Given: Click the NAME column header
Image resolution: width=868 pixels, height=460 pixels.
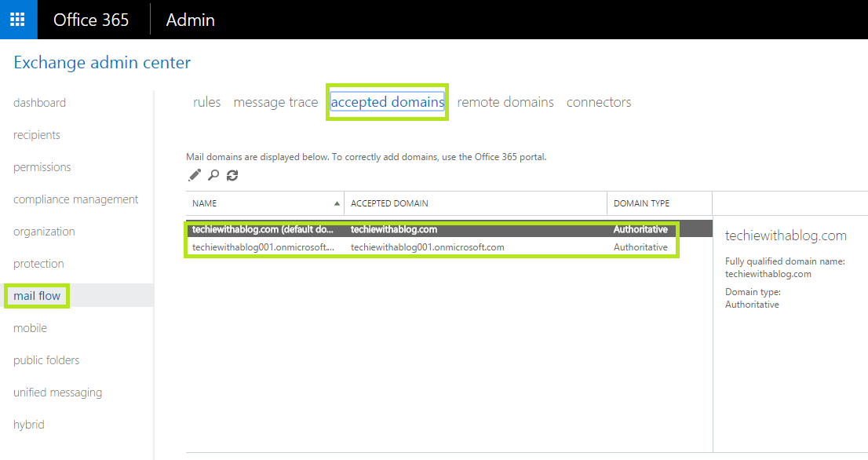Looking at the screenshot, I should tap(204, 204).
